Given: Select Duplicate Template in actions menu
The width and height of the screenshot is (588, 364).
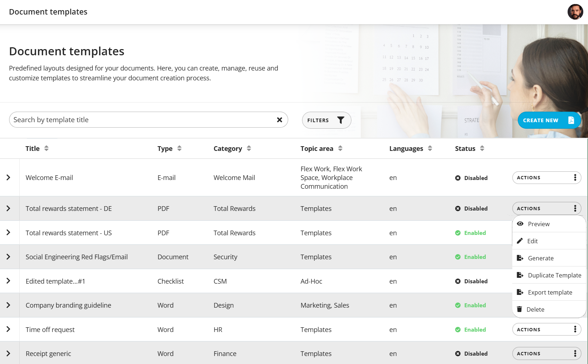Looking at the screenshot, I should [549, 275].
